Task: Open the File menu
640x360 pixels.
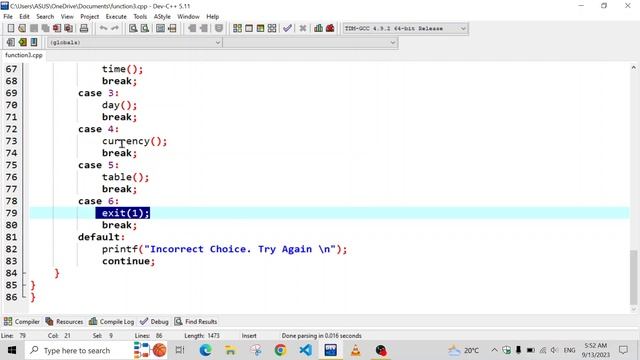Action: pyautogui.click(x=8, y=17)
